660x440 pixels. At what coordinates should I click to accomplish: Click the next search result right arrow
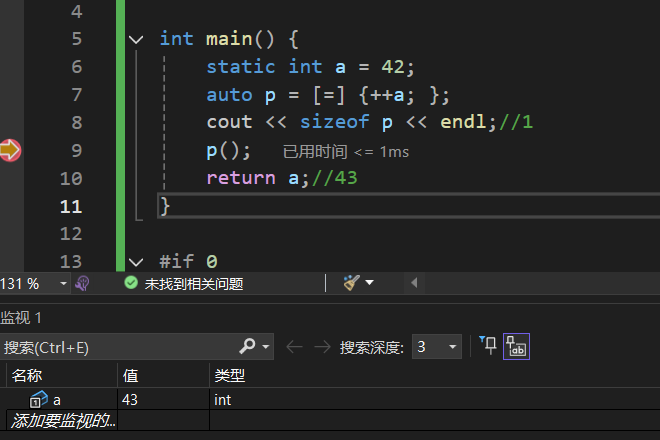pos(322,347)
